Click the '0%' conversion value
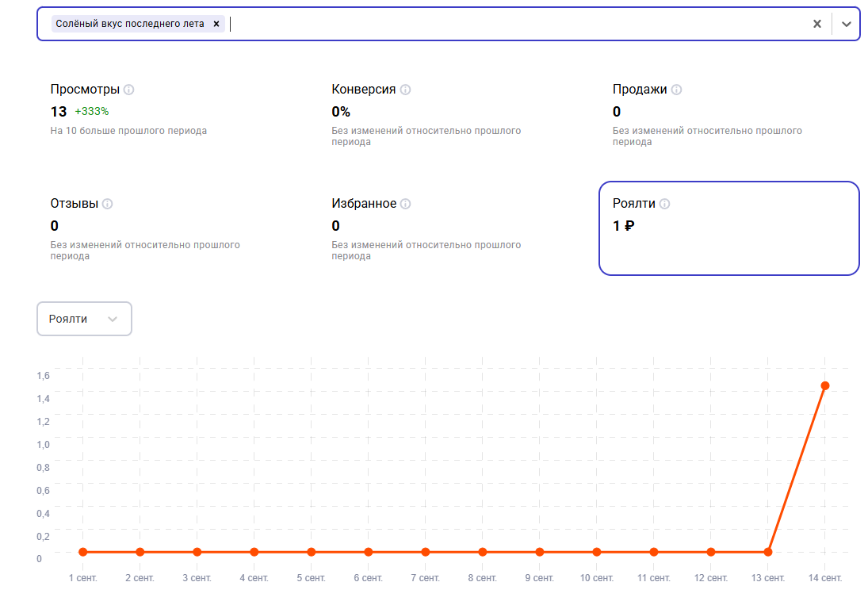This screenshot has width=868, height=605. point(341,112)
